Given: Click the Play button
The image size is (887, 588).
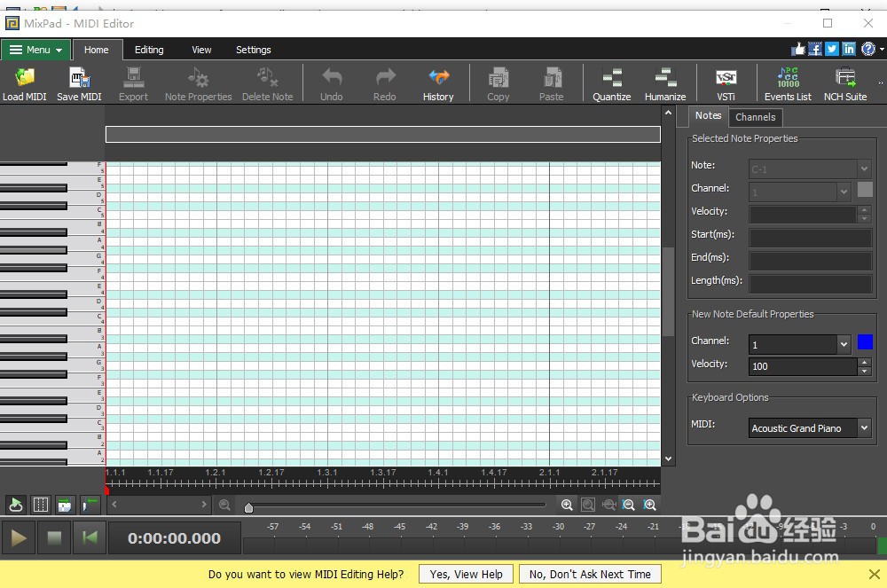Looking at the screenshot, I should click(18, 537).
